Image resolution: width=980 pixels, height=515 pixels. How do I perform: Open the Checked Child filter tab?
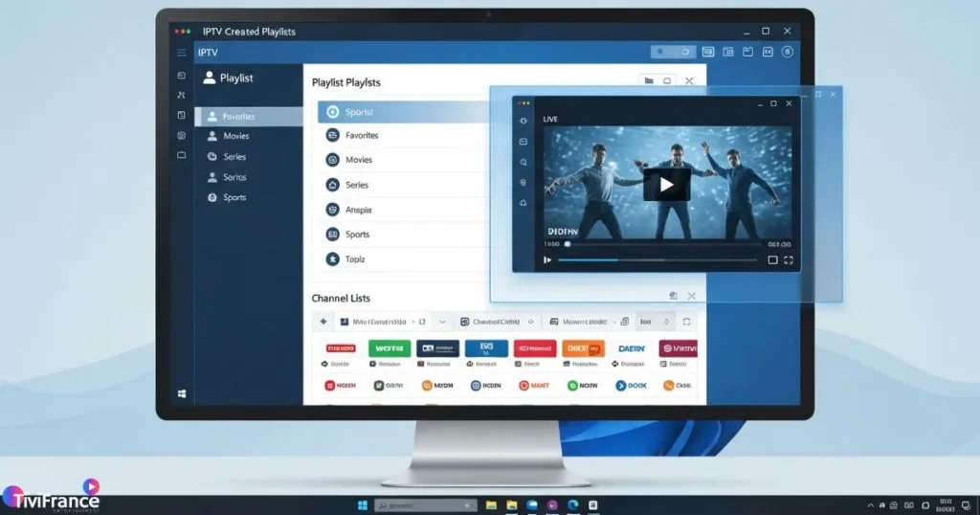tap(497, 322)
